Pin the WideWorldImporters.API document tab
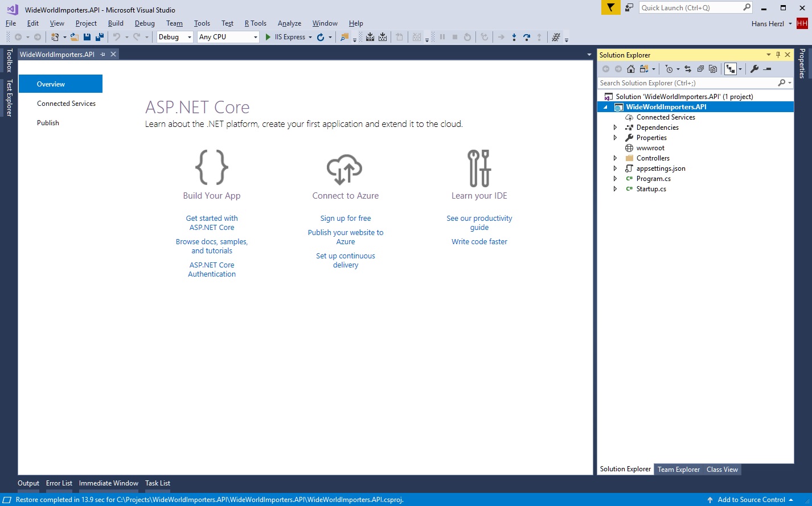The height and width of the screenshot is (506, 812). (x=103, y=54)
